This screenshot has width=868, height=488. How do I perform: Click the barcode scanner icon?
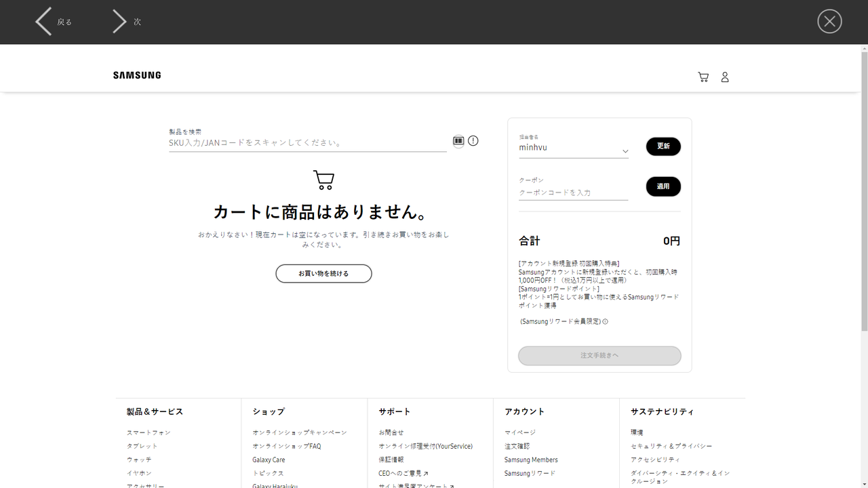click(x=459, y=141)
